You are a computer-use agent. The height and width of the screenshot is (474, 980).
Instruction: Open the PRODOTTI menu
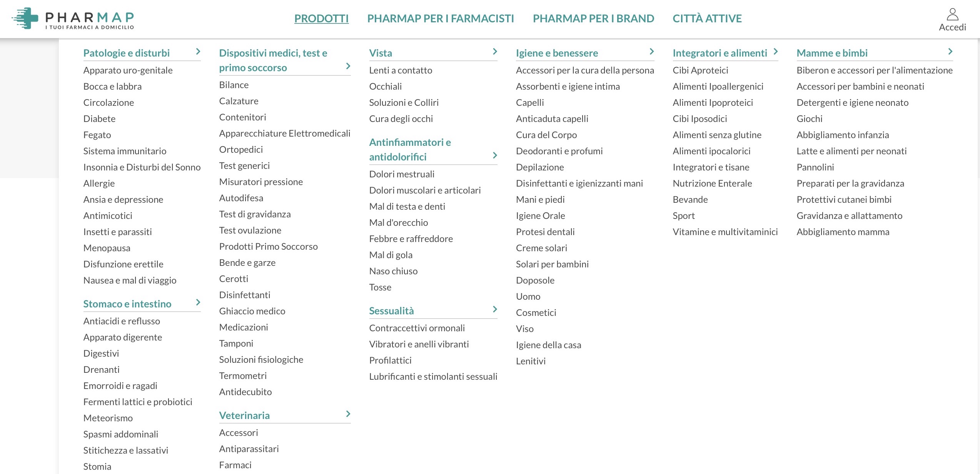point(321,18)
